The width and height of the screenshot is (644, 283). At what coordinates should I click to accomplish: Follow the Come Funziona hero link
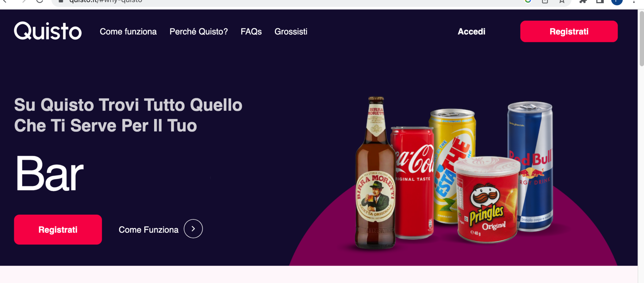[148, 230]
